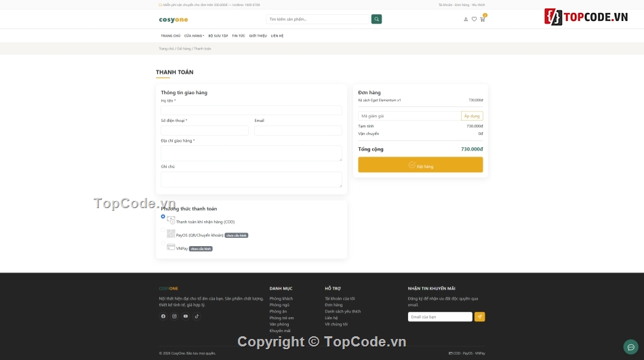Click Đơn hàng footer support link
The width and height of the screenshot is (644, 360).
[334, 305]
